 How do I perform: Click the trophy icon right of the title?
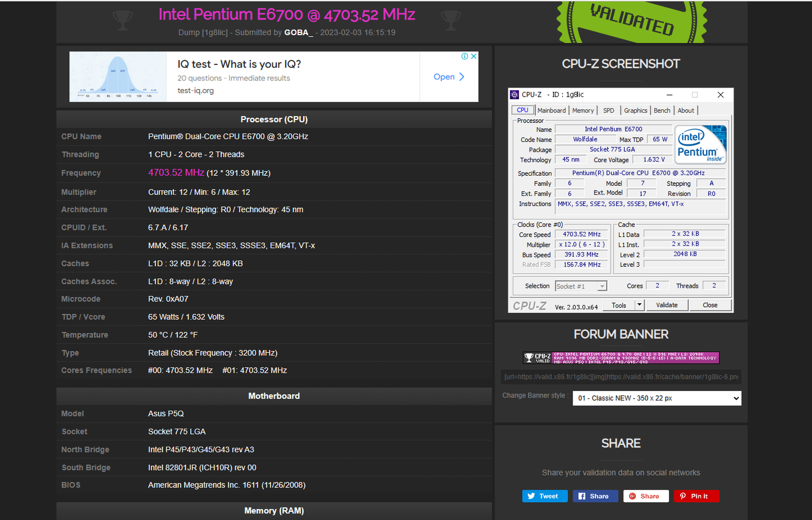tap(451, 20)
